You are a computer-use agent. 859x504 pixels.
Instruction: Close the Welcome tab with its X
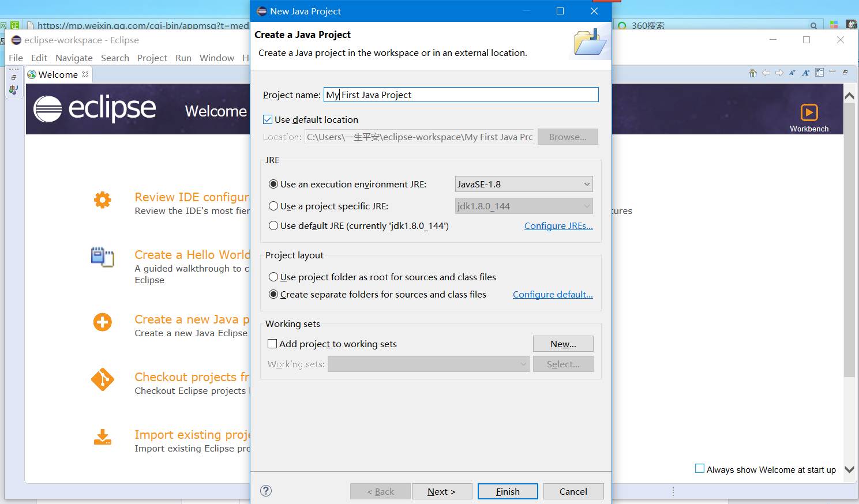(85, 74)
